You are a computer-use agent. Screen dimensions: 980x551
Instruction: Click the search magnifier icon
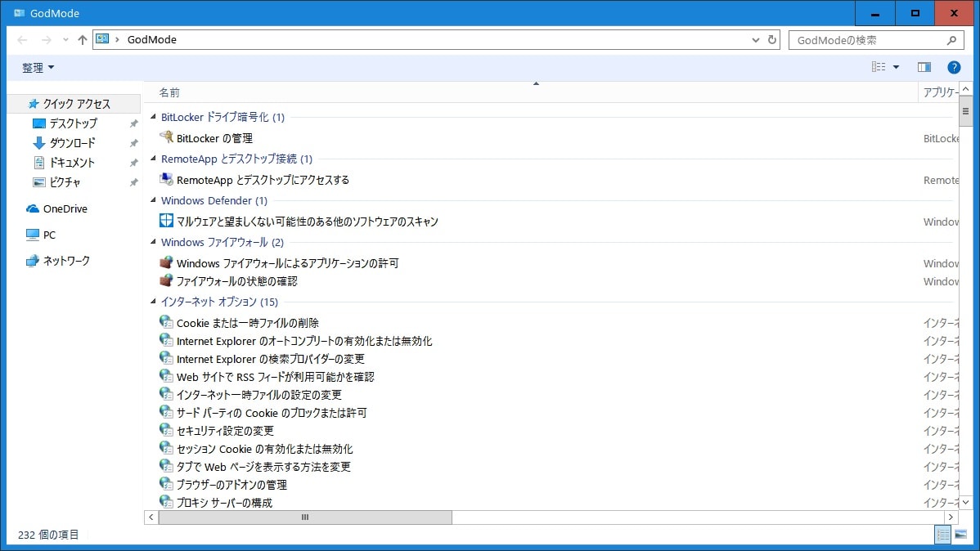(952, 40)
